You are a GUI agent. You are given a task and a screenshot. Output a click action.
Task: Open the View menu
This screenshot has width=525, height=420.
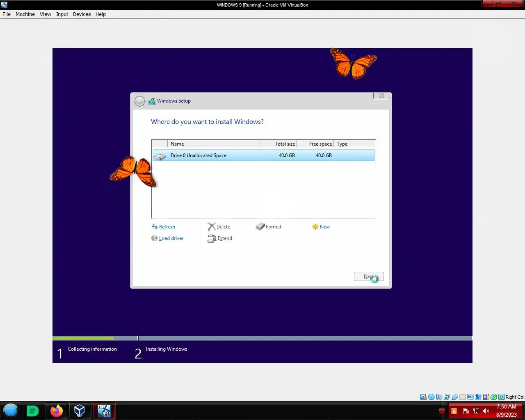pyautogui.click(x=46, y=14)
